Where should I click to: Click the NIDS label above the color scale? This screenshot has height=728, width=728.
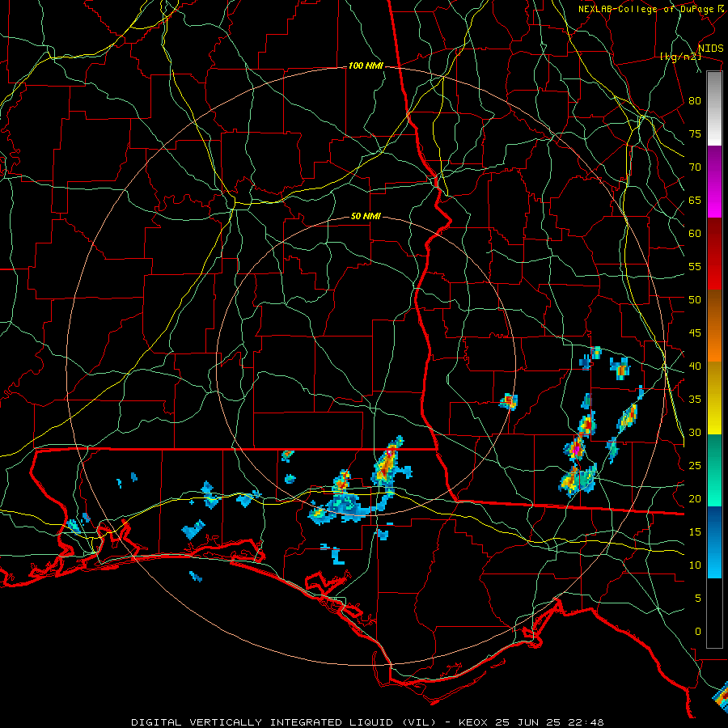click(711, 49)
